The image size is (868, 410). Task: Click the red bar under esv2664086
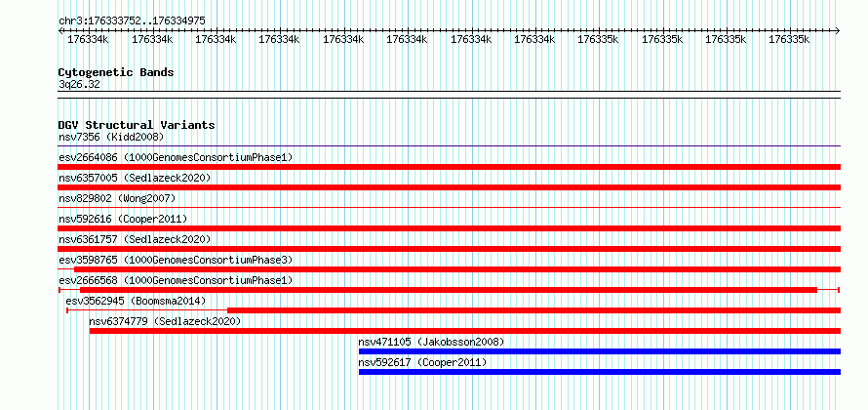pos(450,167)
